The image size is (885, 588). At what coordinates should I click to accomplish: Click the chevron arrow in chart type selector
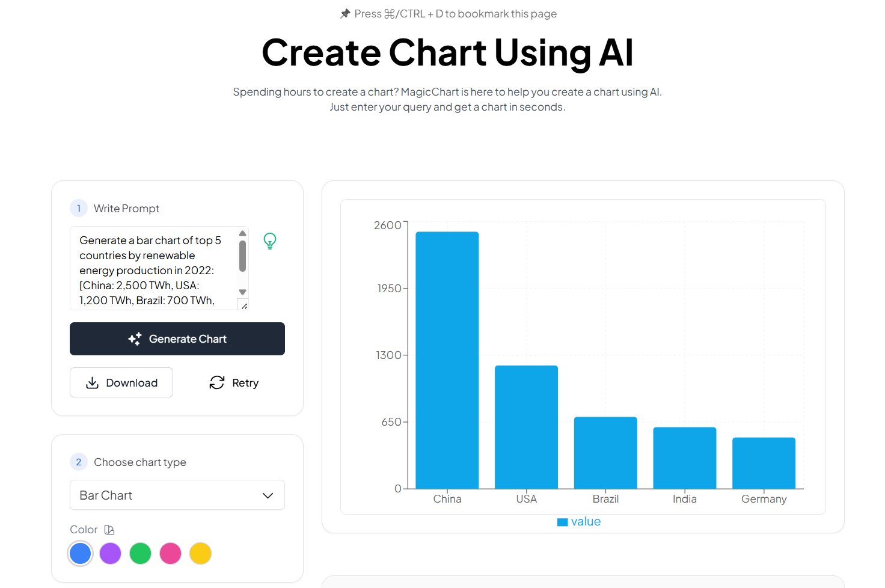(x=268, y=495)
